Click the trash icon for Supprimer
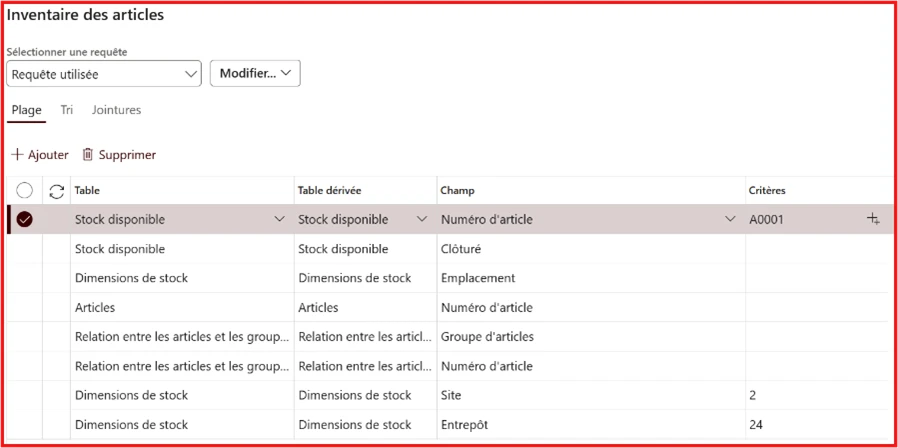898x448 pixels. pyautogui.click(x=88, y=155)
